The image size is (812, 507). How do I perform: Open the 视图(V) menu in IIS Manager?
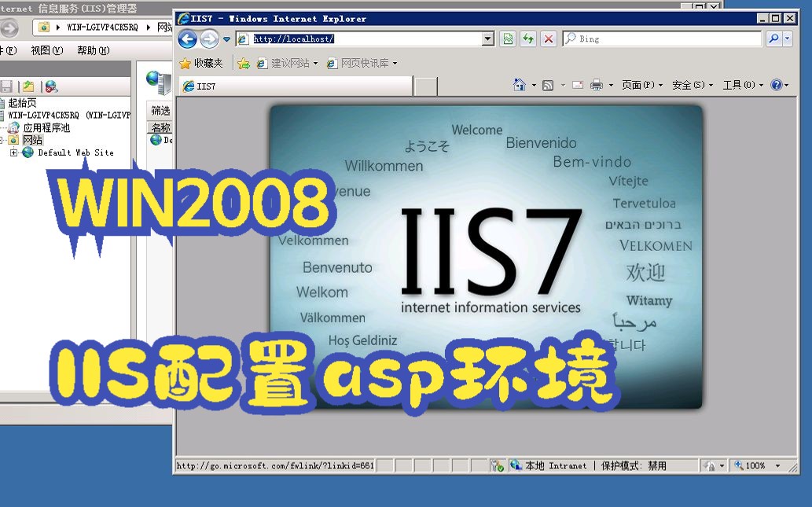point(47,50)
